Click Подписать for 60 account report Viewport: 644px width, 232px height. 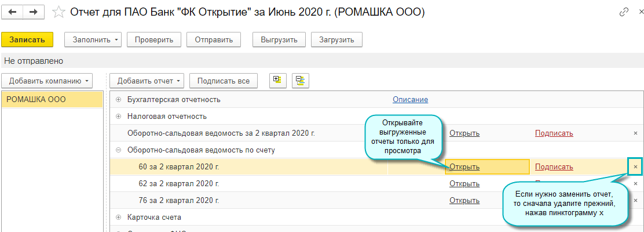point(554,167)
